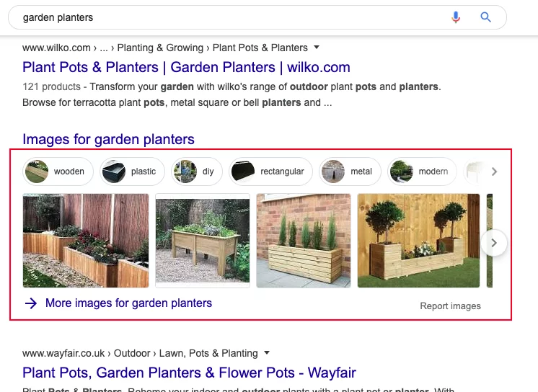Click the rectangular planter chip icon

243,171
